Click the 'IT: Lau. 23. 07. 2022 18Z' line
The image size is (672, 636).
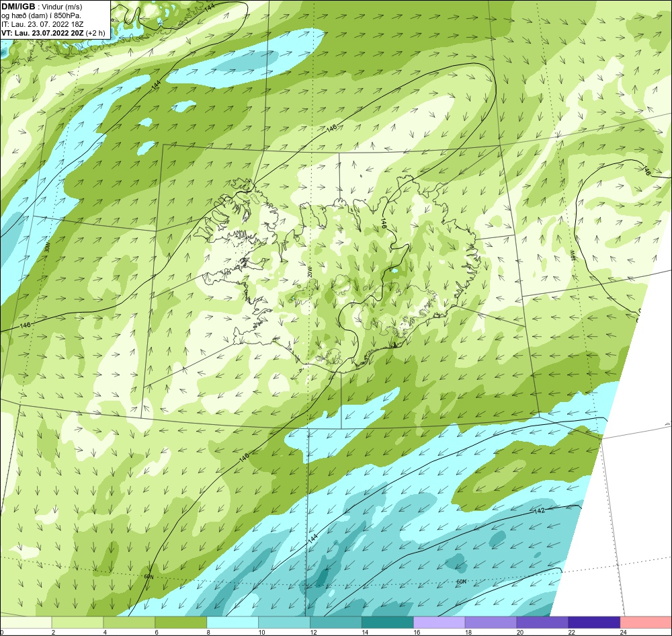(42, 24)
